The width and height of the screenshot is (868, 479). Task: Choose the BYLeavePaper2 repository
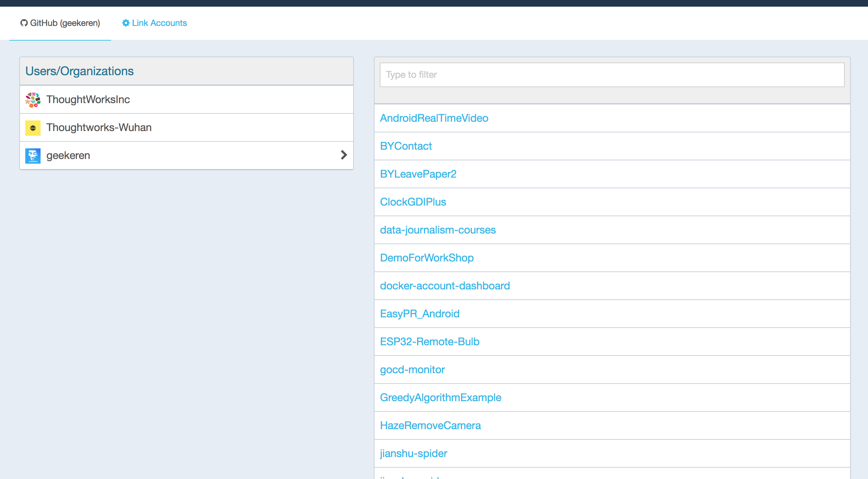[x=418, y=174]
